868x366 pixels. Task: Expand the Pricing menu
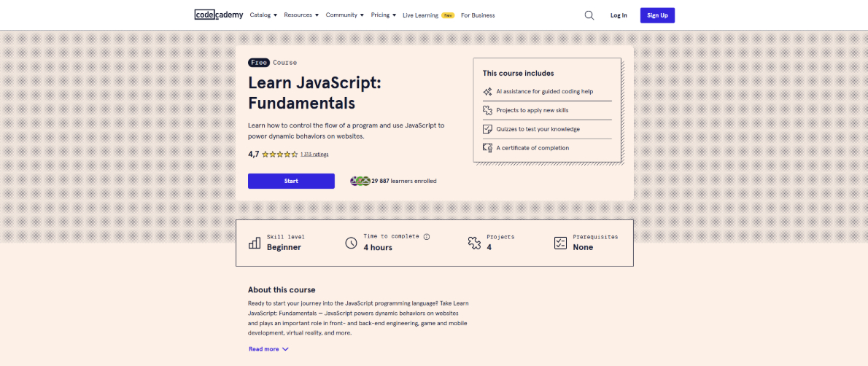[383, 15]
